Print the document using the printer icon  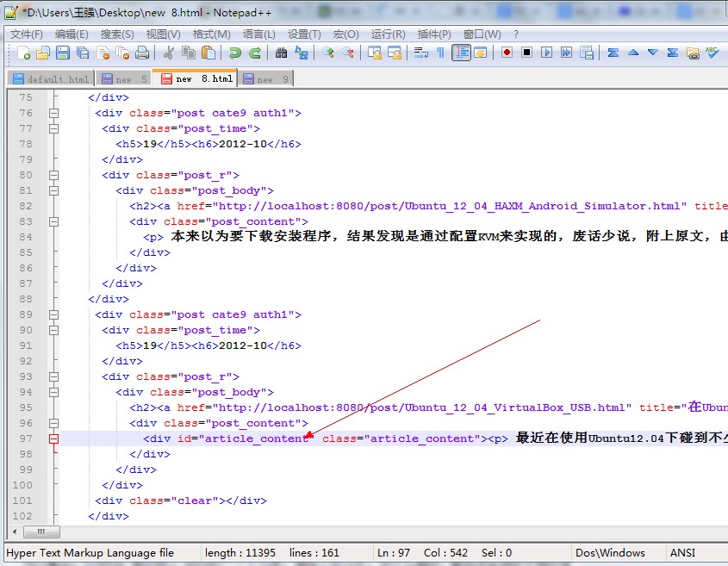pyautogui.click(x=142, y=53)
